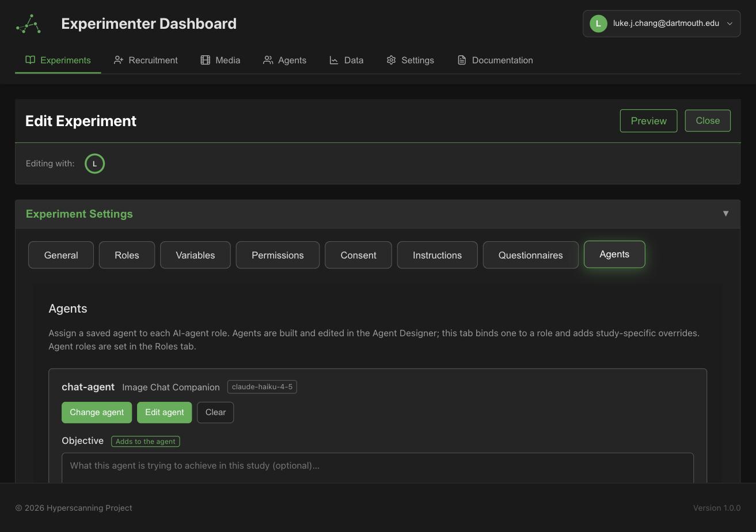Click the 'Image Chat Companion' agent name
This screenshot has width=756, height=532.
(171, 387)
